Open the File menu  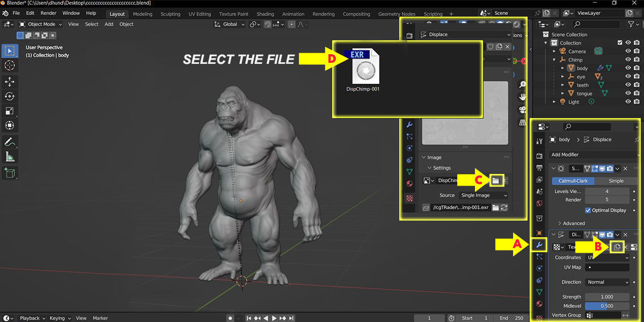16,13
